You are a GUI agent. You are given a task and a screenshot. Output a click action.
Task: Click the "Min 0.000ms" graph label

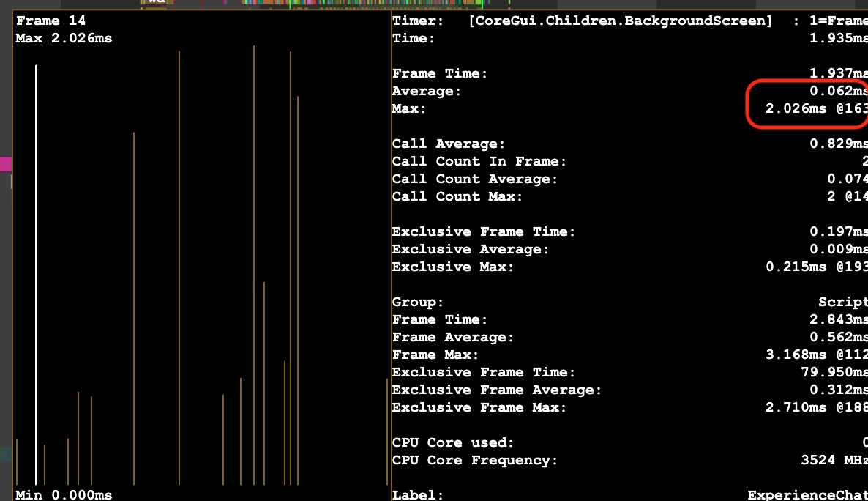[x=64, y=494]
